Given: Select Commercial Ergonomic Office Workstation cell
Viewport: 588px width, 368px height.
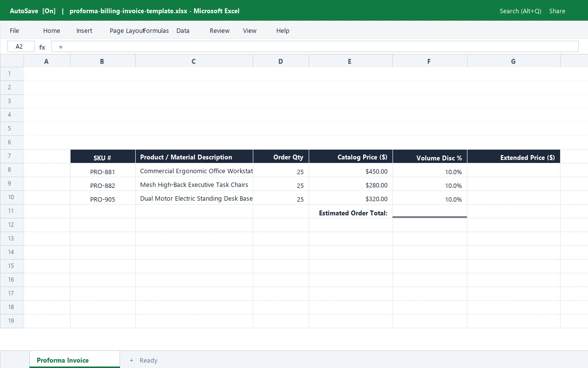Looking at the screenshot, I should [x=194, y=170].
